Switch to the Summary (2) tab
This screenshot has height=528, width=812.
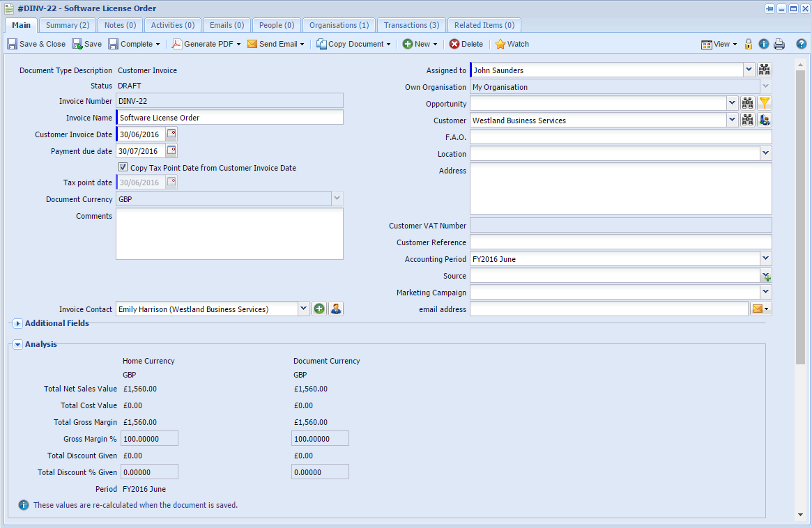pyautogui.click(x=68, y=25)
